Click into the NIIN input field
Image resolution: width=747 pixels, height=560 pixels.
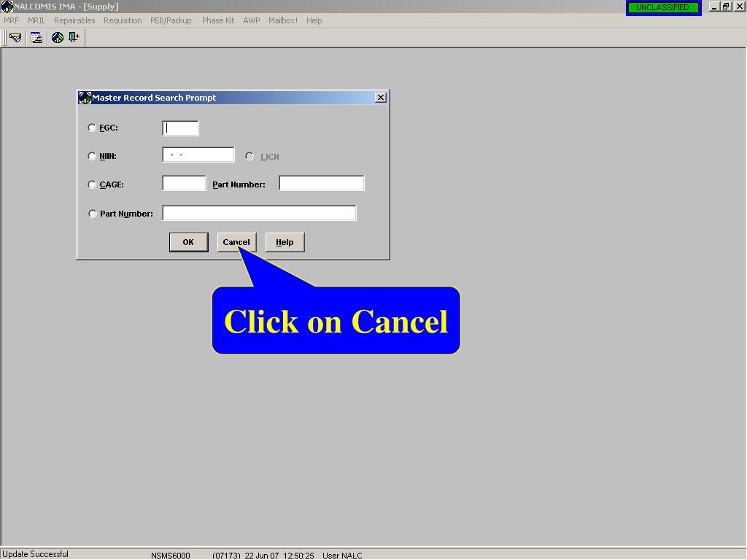pyautogui.click(x=198, y=155)
